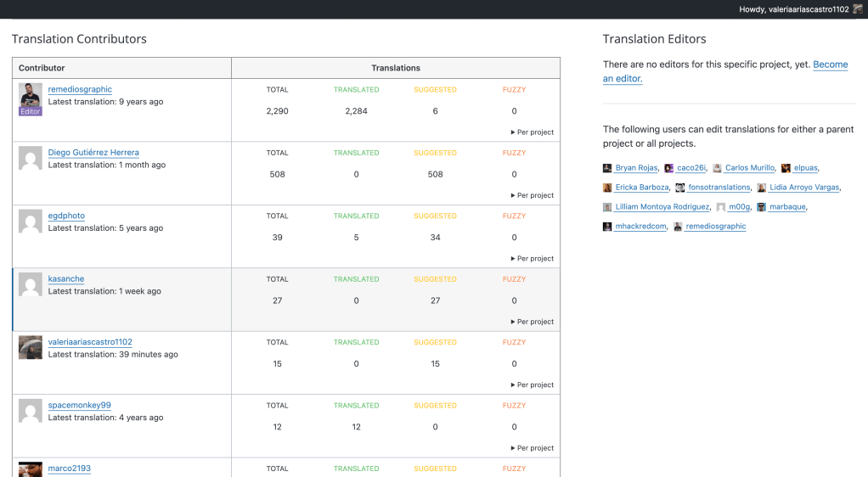The height and width of the screenshot is (477, 868).
Task: Click Bryan Rojas's small avatar icon
Action: [x=607, y=168]
